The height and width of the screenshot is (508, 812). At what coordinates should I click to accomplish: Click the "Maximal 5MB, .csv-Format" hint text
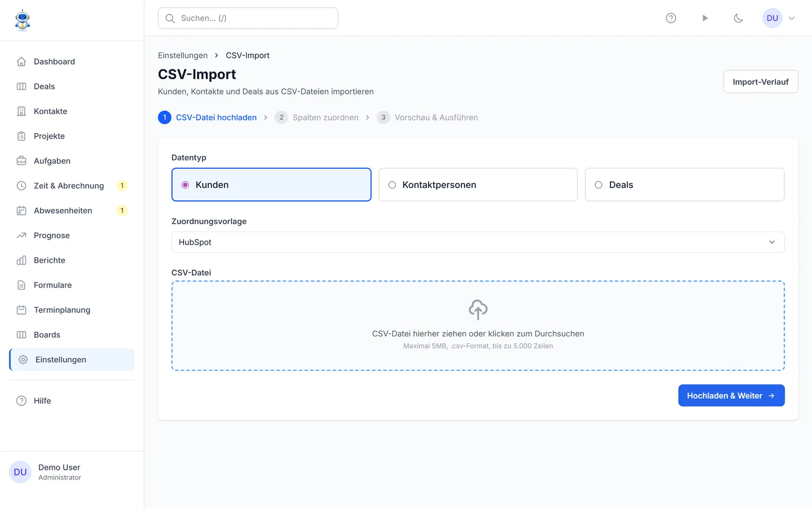click(478, 346)
